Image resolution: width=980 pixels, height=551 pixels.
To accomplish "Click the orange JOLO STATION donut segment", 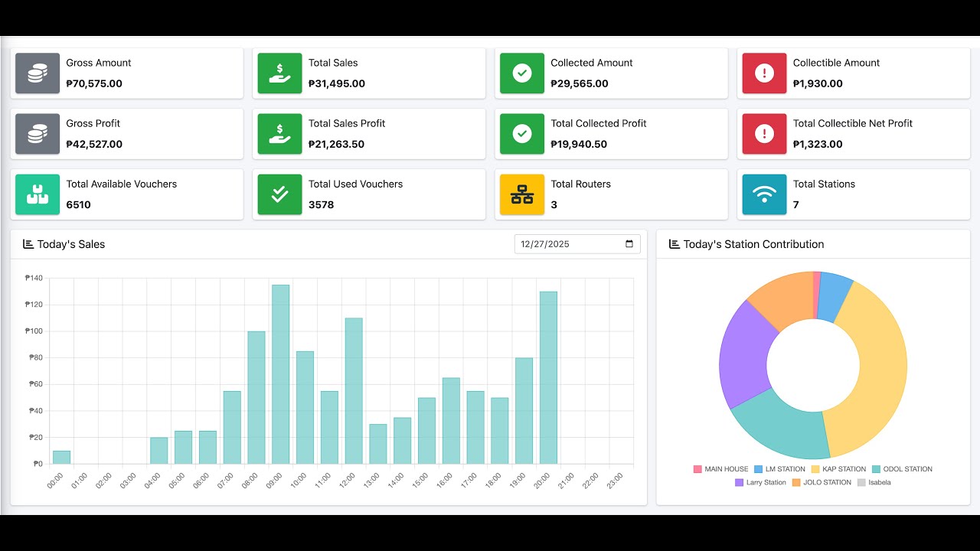I will (785, 299).
